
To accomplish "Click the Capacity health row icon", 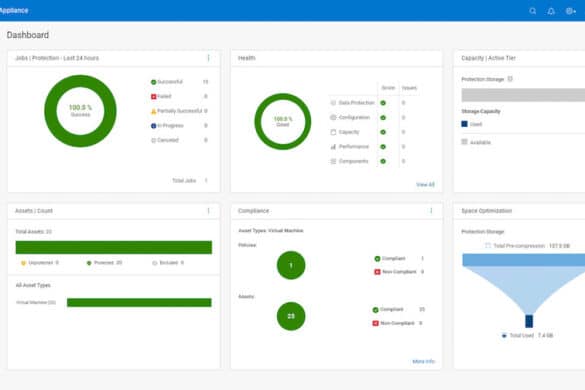I will pos(333,132).
